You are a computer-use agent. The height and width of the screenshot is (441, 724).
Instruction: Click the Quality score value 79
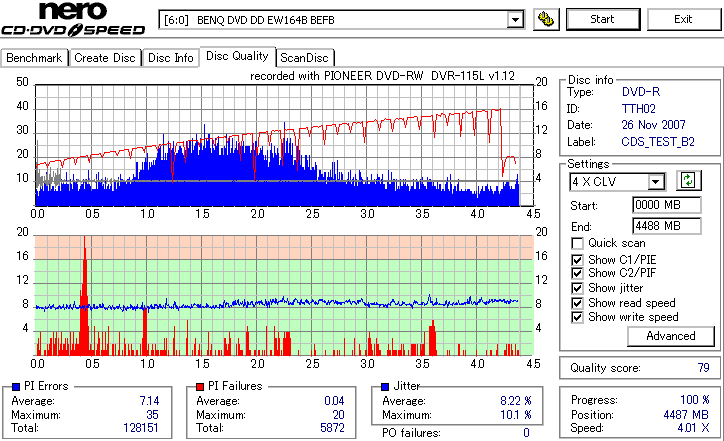pos(703,368)
